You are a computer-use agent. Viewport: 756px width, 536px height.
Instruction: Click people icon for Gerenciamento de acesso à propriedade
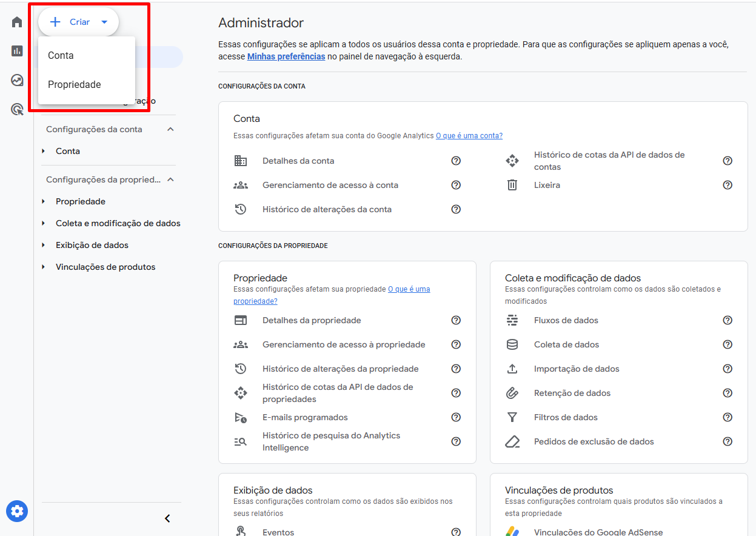coord(241,344)
